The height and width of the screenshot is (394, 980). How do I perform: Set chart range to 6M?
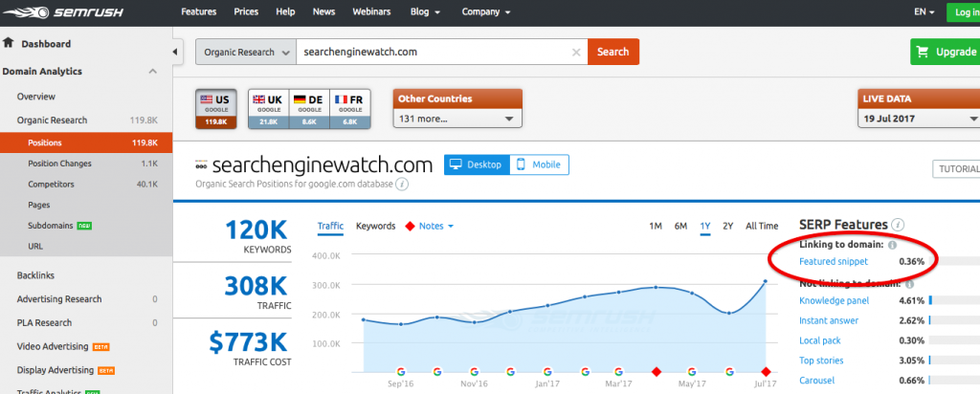point(680,226)
